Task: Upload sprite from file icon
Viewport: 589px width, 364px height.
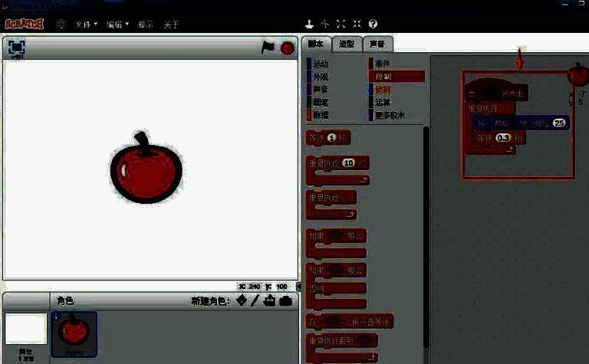Action: click(270, 300)
